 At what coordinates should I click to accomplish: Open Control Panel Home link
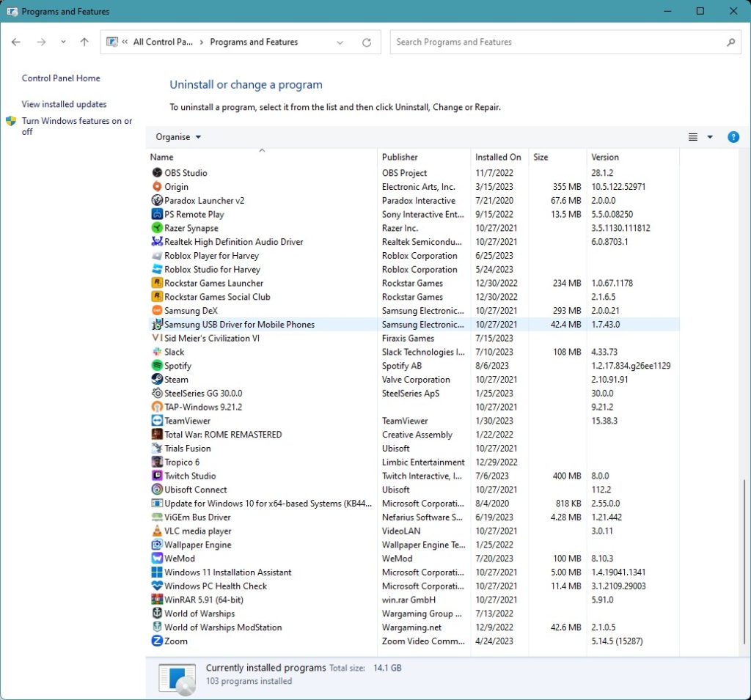click(61, 78)
